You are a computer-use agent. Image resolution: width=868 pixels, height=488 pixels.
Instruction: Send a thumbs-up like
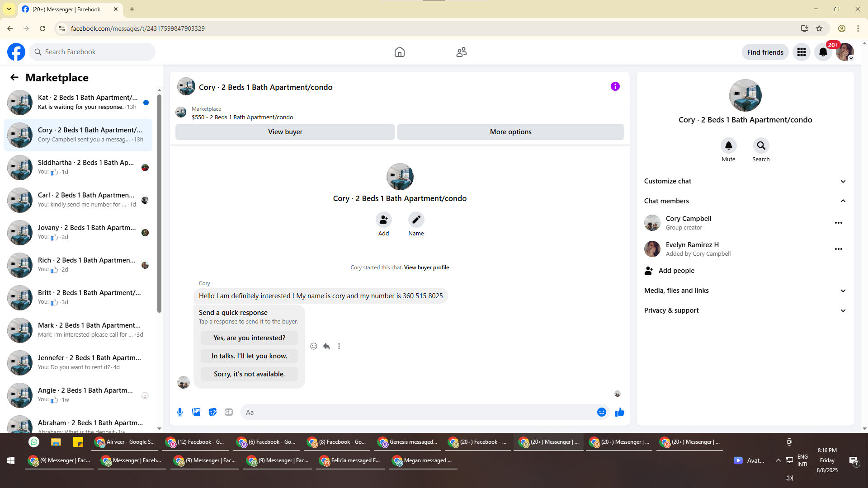click(x=619, y=412)
